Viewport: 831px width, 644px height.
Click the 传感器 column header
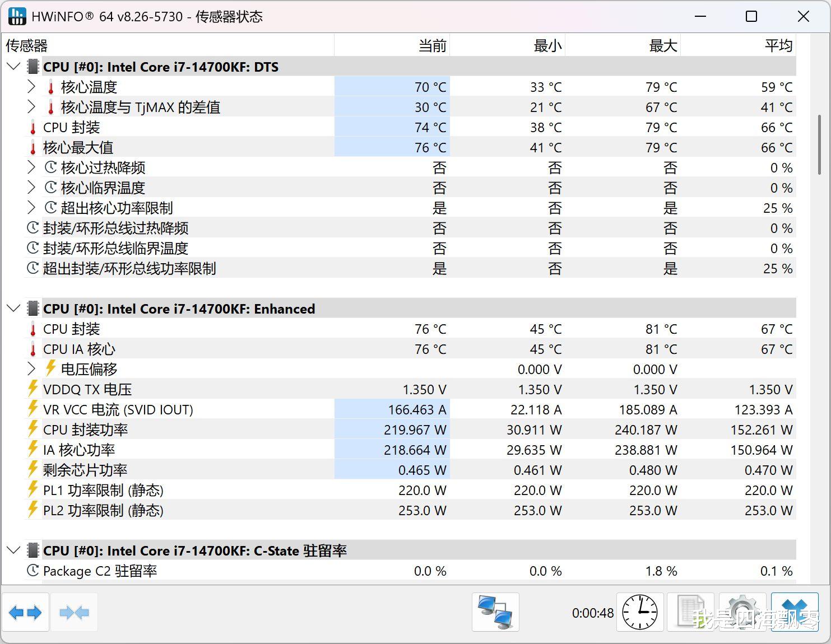point(168,45)
